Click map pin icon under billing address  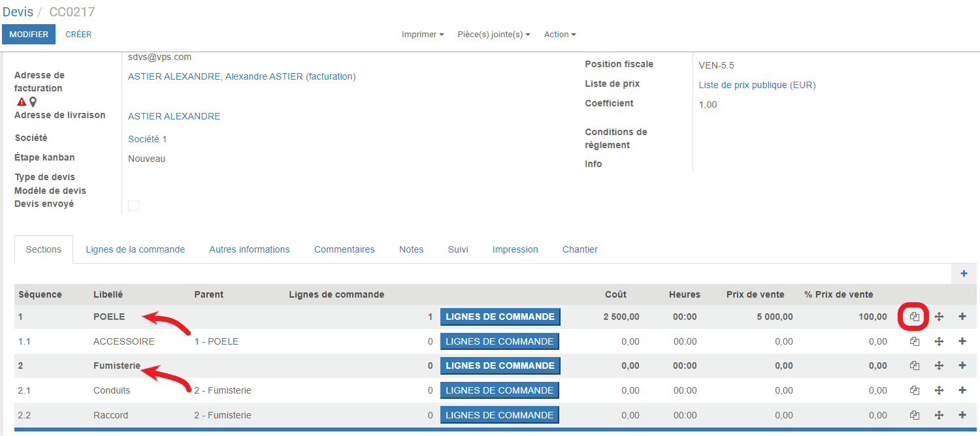pos(33,102)
